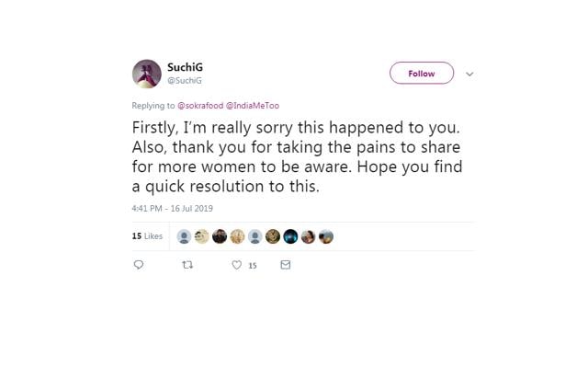Open SuchiG's profile picture
Image resolution: width=588 pixels, height=367 pixels.
tap(147, 74)
